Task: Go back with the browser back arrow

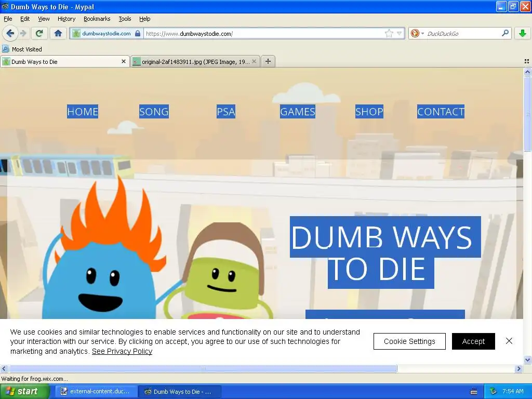Action: click(10, 33)
